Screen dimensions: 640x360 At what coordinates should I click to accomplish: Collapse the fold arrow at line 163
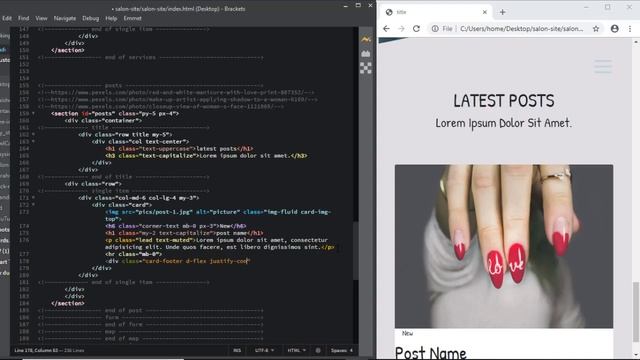pos(33,141)
